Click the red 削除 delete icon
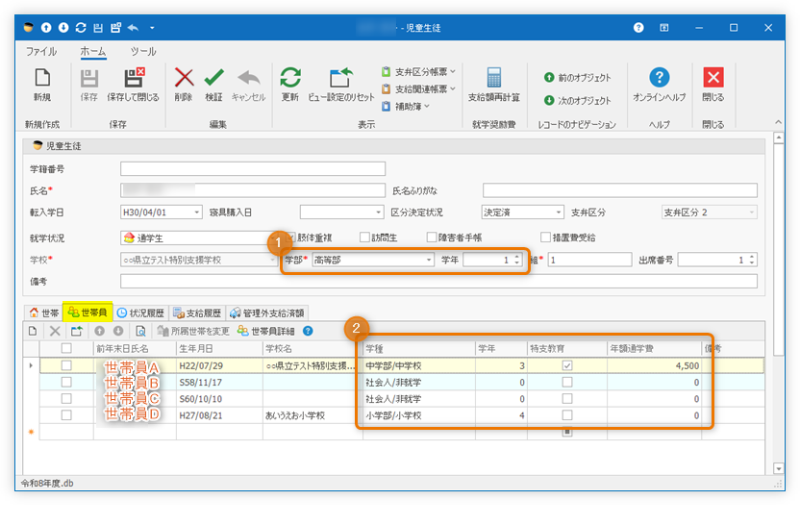 pos(184,78)
